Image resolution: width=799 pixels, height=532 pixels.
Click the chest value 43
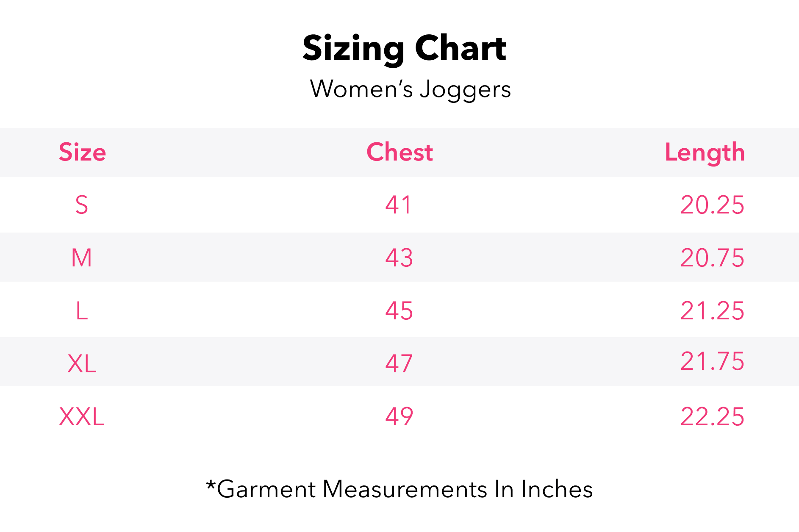tap(399, 258)
